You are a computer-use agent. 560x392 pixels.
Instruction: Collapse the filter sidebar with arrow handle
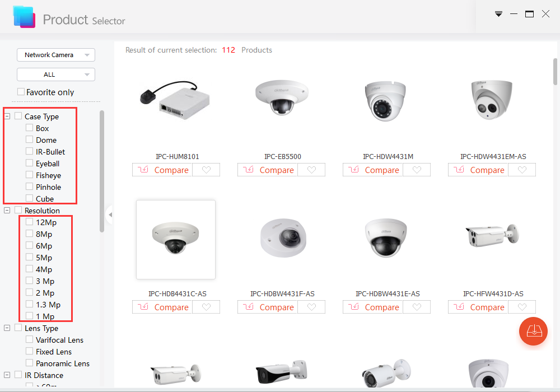pyautogui.click(x=110, y=214)
